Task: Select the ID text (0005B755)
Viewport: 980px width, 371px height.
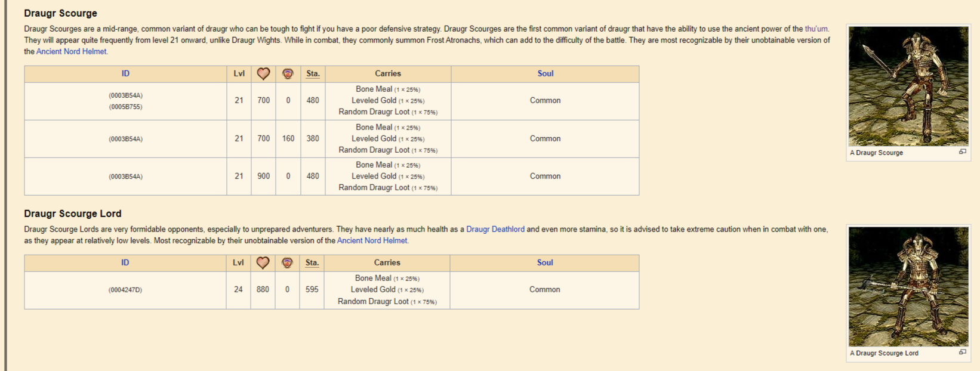Action: tap(125, 107)
